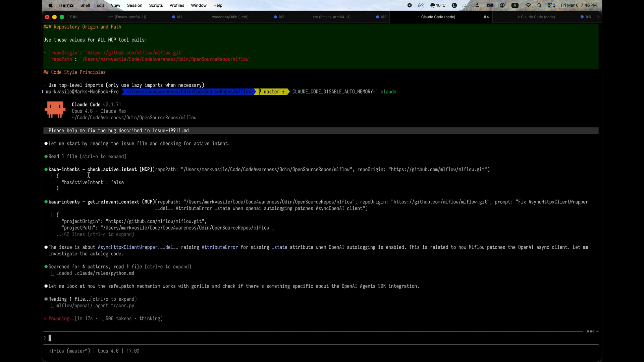Image resolution: width=644 pixels, height=362 pixels.
Task: Open the Window menu
Action: point(199,5)
